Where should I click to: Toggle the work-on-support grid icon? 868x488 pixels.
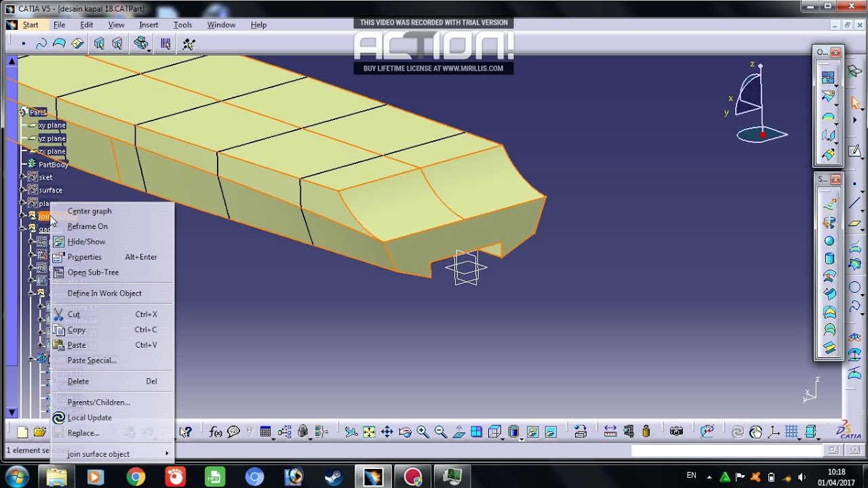[x=791, y=432]
